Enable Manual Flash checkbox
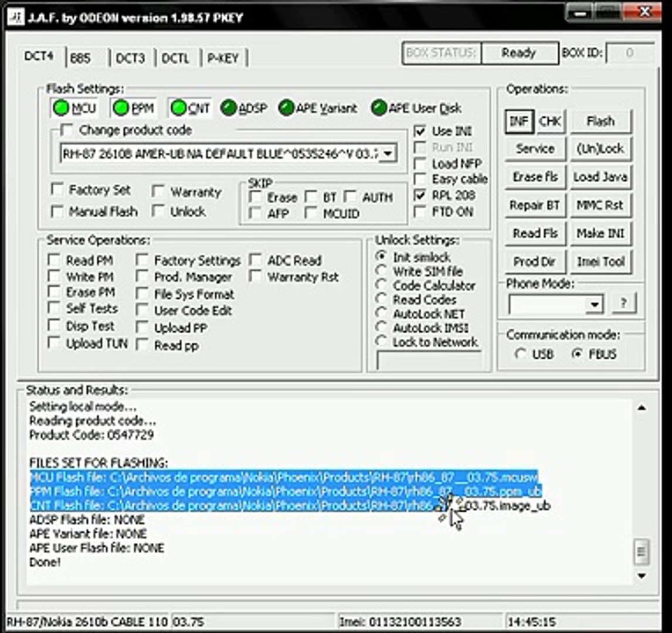 tap(57, 211)
